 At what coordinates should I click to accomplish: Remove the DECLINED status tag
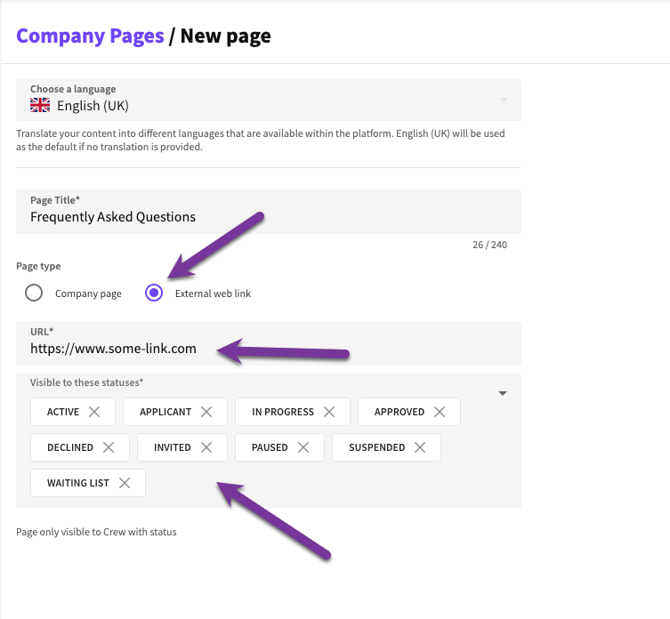point(108,447)
